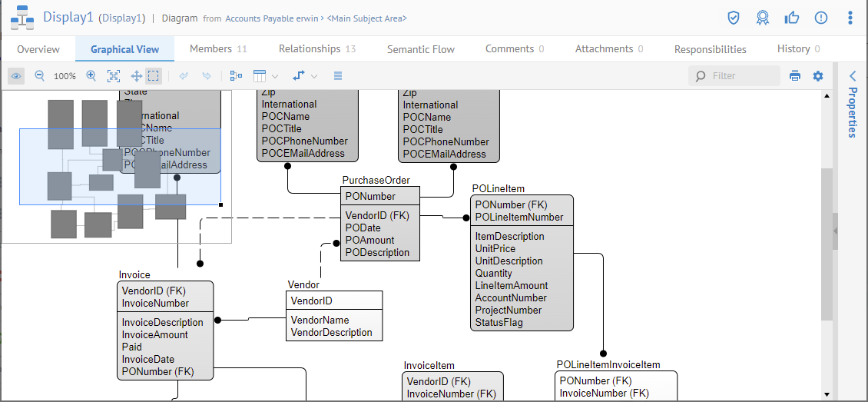The image size is (868, 402).
Task: Click the shield certify icon
Action: pos(734,18)
